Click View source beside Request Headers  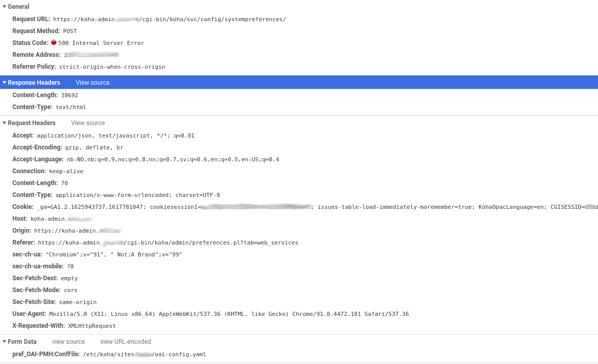[88, 123]
